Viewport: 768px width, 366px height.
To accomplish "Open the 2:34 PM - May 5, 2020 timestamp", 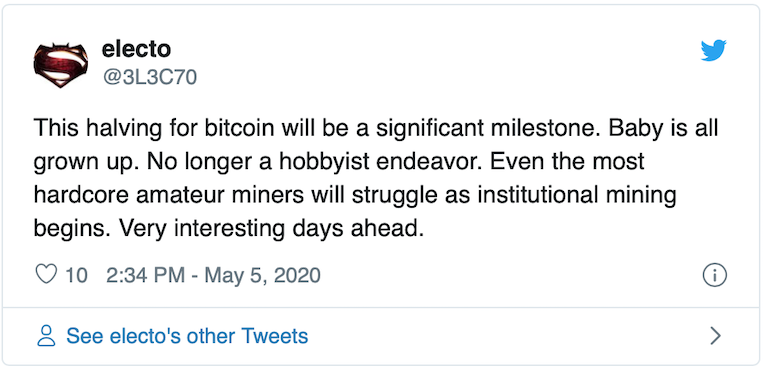I will [213, 275].
